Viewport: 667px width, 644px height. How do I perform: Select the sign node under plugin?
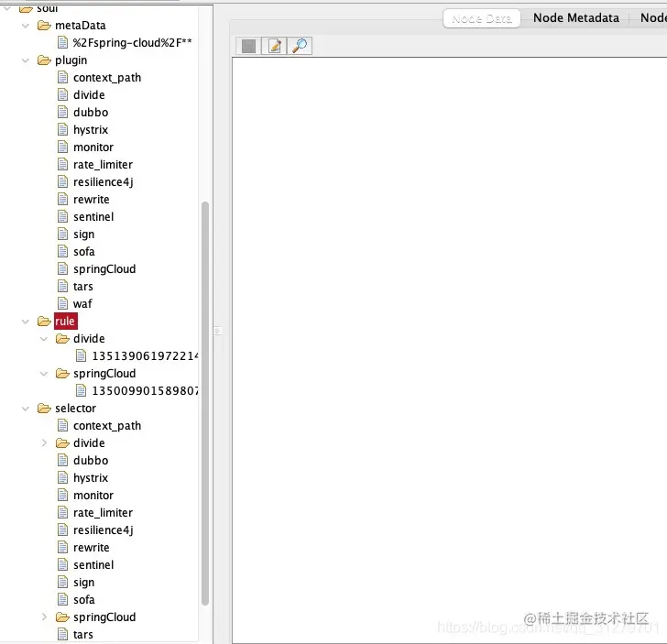[x=83, y=235]
